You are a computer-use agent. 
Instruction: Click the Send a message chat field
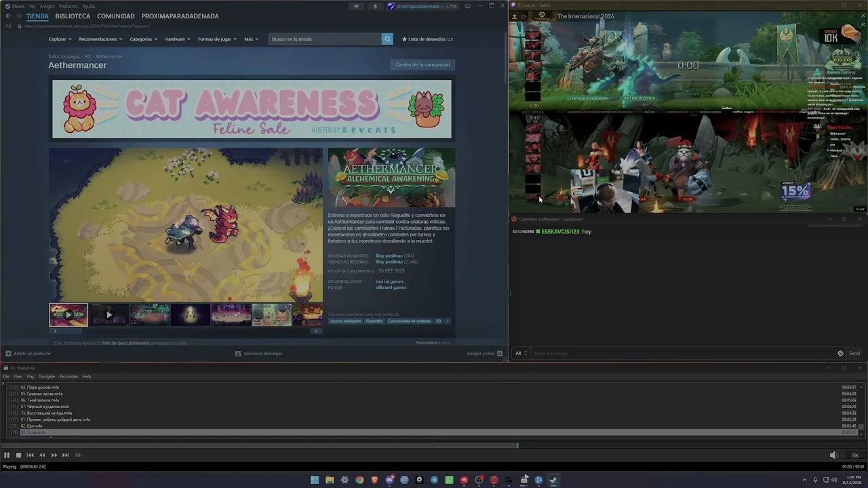(682, 353)
